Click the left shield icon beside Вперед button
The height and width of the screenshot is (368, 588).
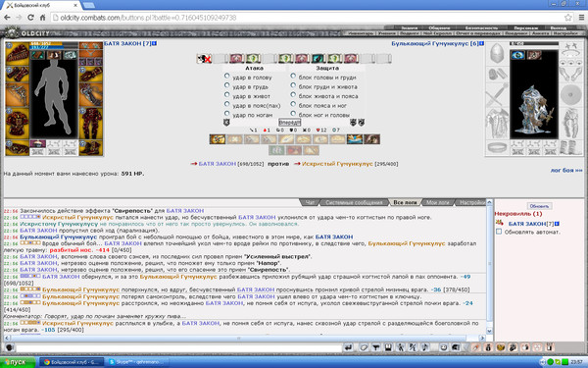226,123
